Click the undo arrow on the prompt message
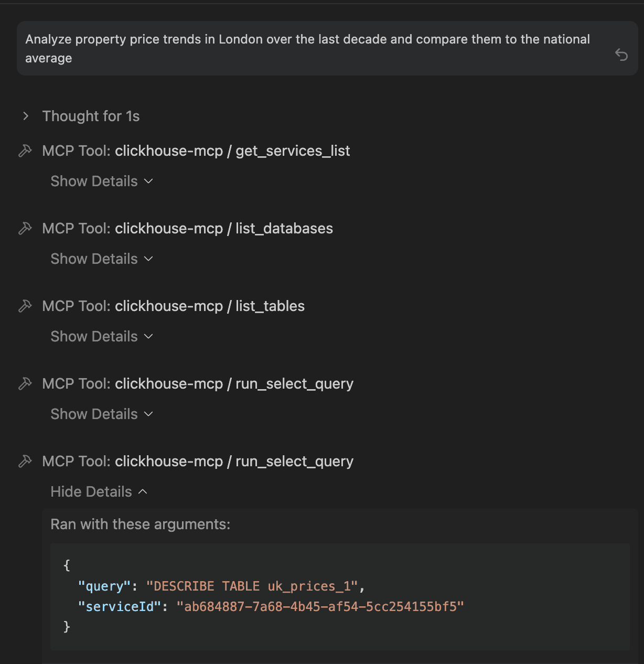Viewport: 644px width, 664px height. 621,55
